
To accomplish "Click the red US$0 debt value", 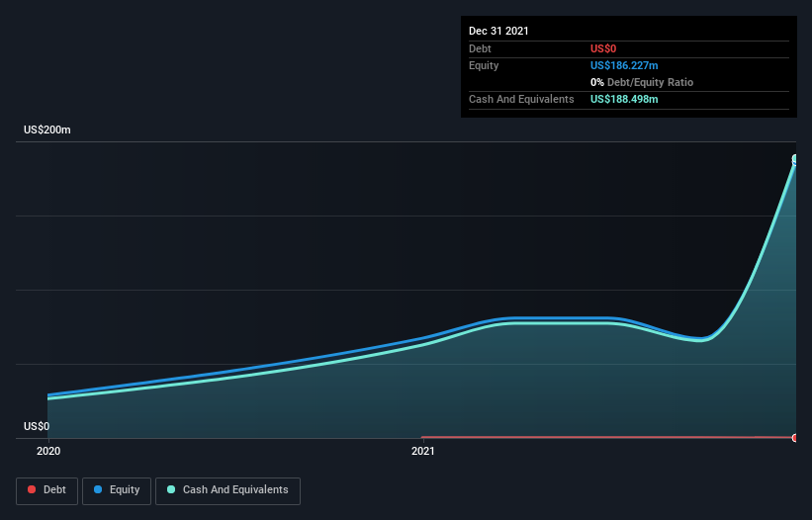I will point(603,48).
